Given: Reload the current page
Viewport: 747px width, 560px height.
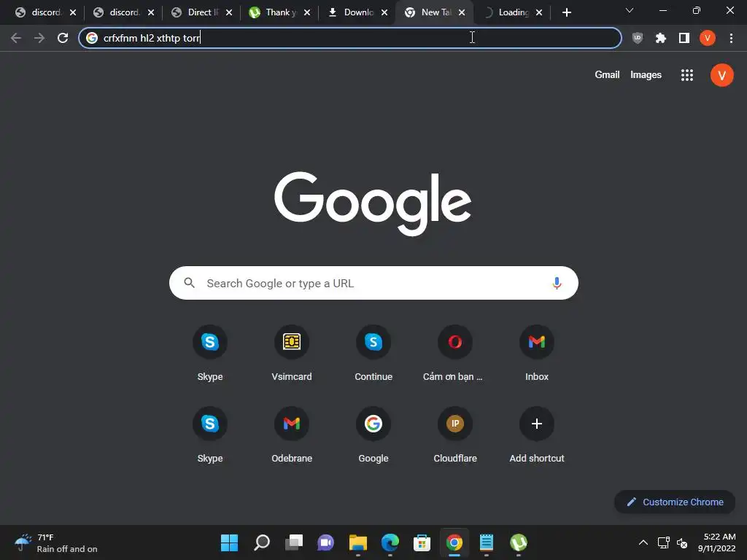Looking at the screenshot, I should (x=63, y=38).
